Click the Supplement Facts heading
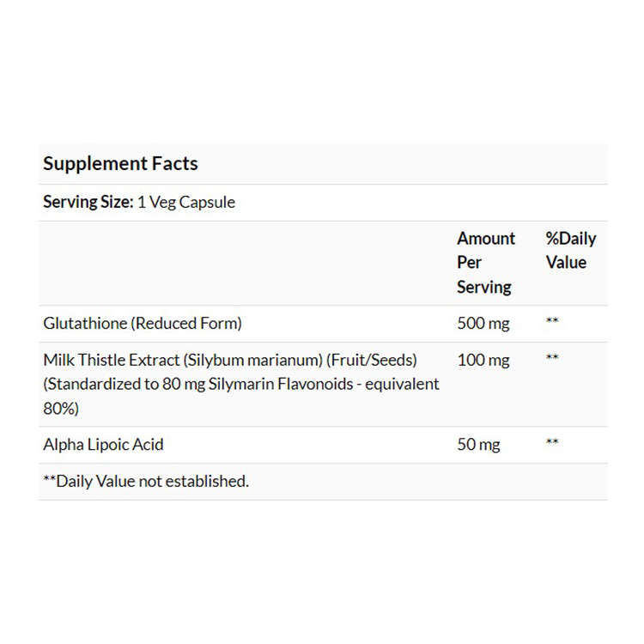Screen dimensions: 644x644 (120, 163)
